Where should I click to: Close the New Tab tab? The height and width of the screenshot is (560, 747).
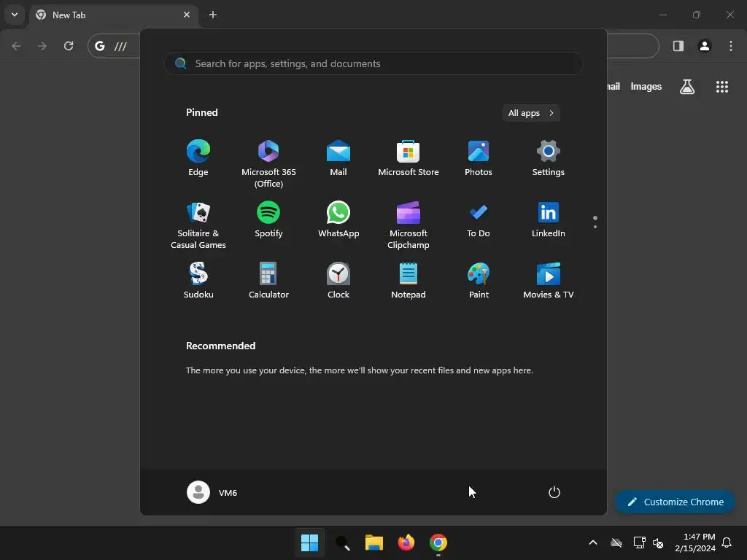[187, 15]
